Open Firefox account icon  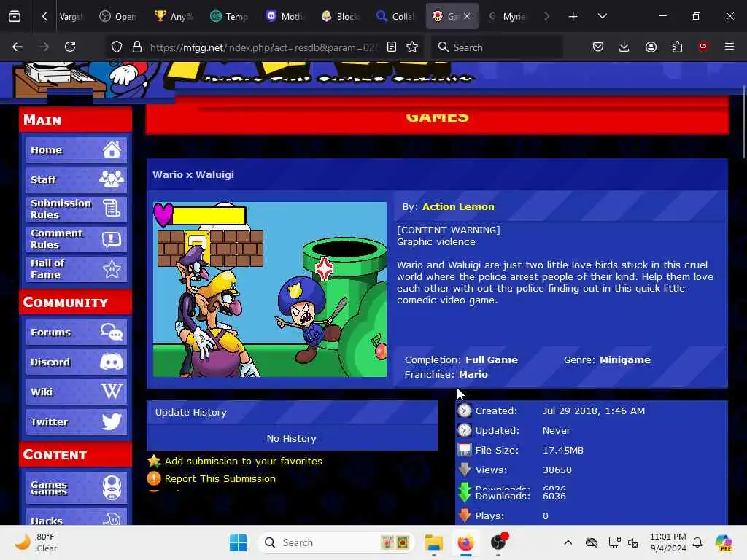tap(651, 47)
